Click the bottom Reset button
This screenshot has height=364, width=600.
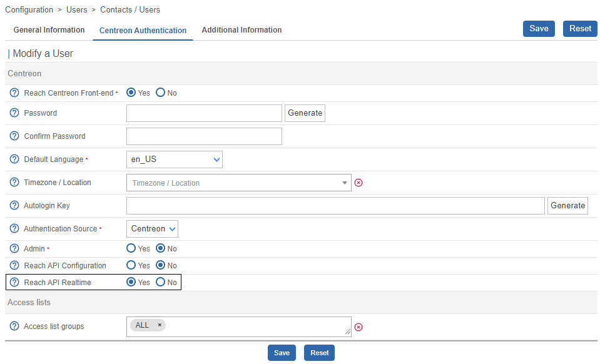tap(319, 353)
